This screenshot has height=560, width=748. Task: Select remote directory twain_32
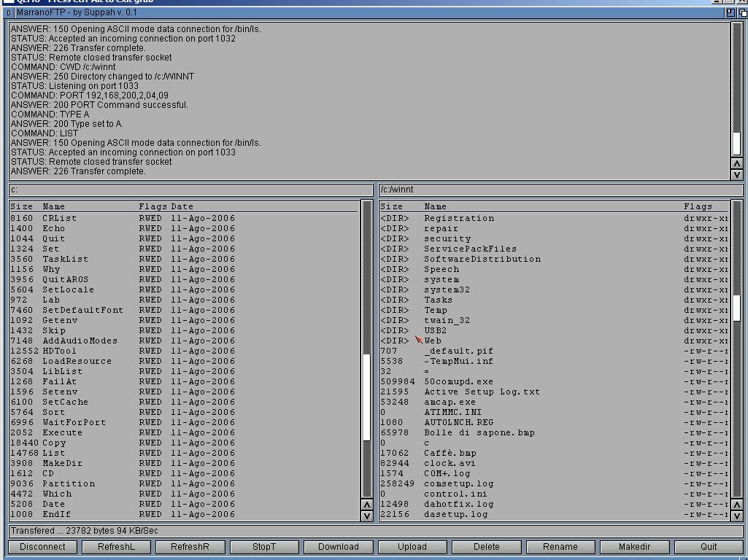tap(554, 321)
